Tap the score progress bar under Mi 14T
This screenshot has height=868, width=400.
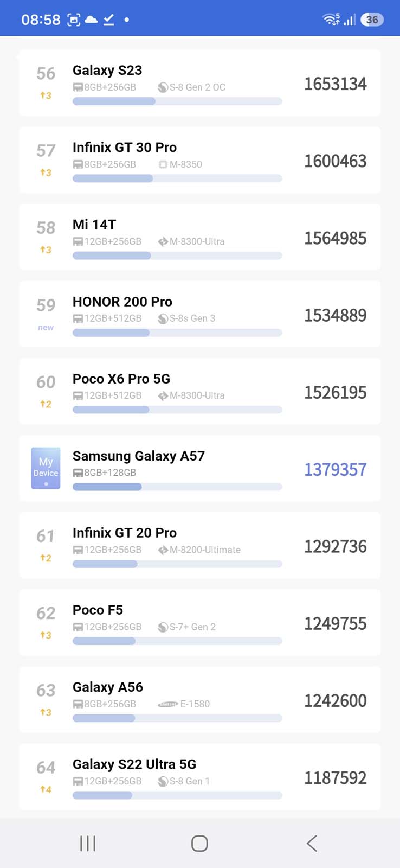(177, 256)
